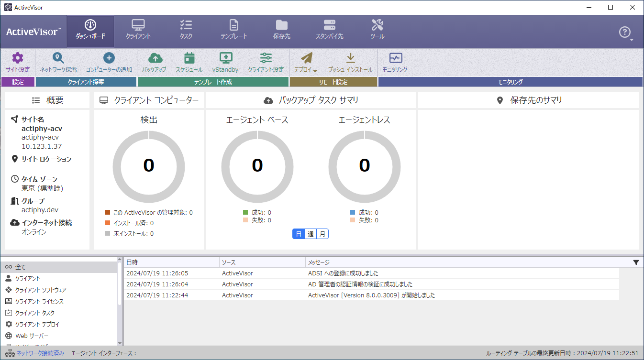Click the network connection status icon
This screenshot has height=360, width=644.
[x=10, y=353]
